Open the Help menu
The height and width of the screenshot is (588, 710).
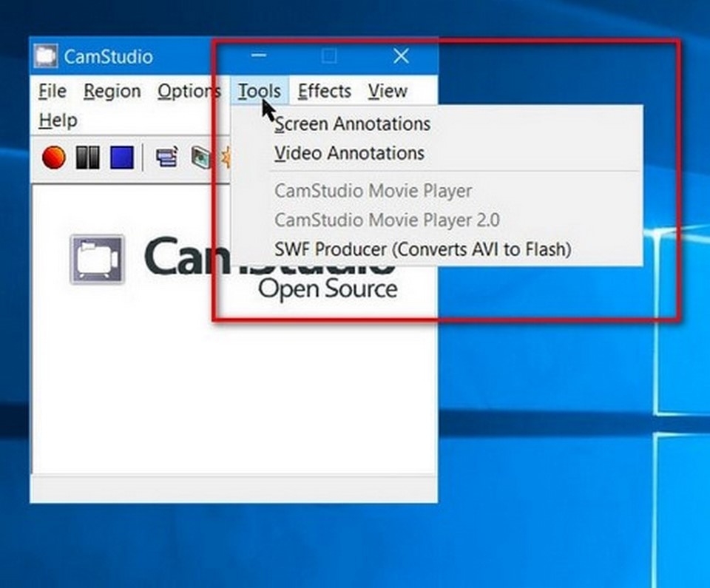pyautogui.click(x=58, y=121)
